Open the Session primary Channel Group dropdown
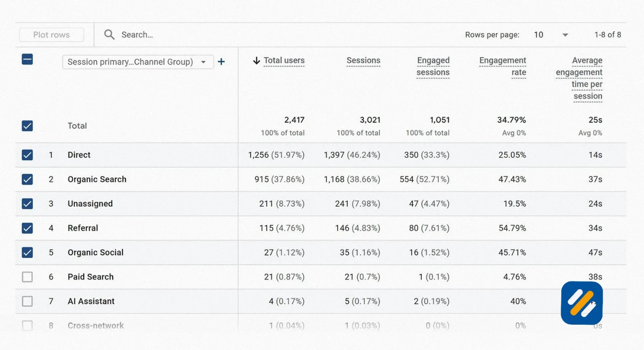 138,62
